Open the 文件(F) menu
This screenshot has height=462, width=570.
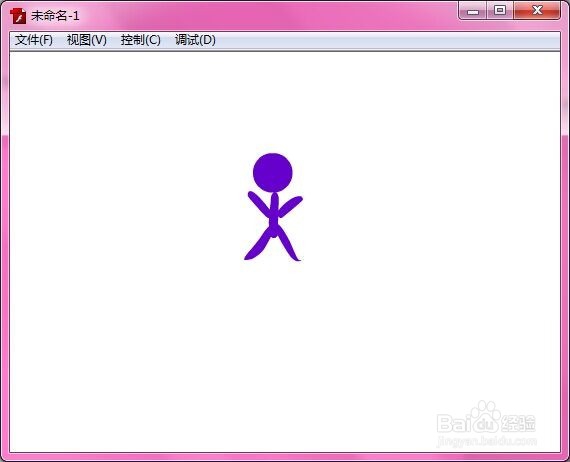[34, 40]
